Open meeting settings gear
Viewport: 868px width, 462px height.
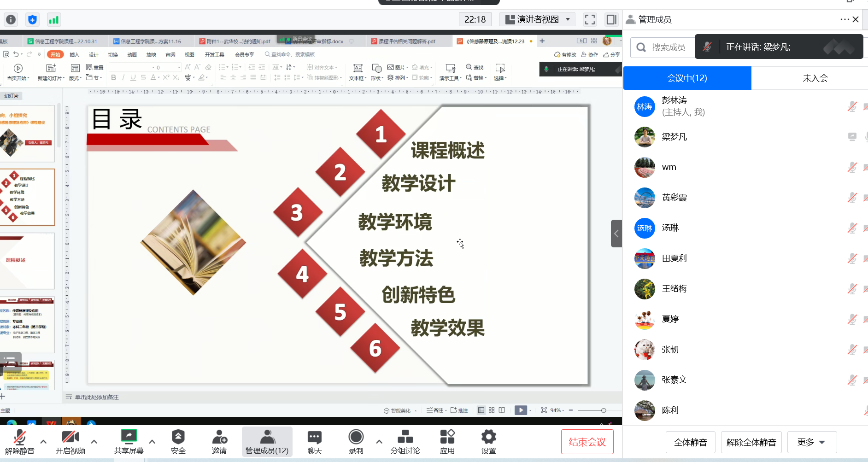488,441
